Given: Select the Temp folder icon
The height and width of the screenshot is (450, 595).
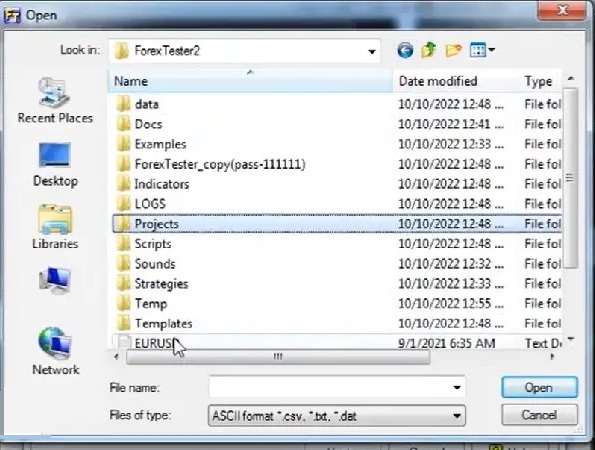Looking at the screenshot, I should tap(123, 304).
